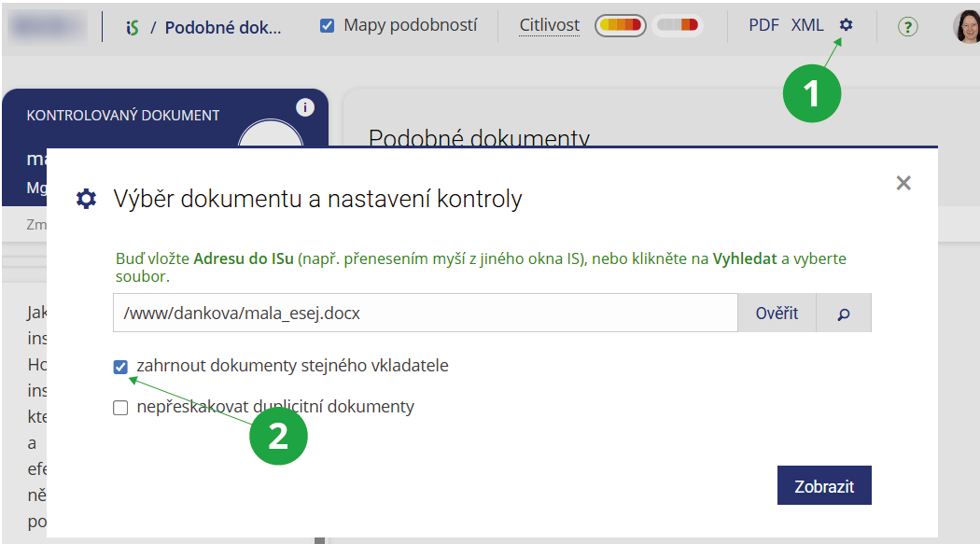Viewport: 980px width, 544px height.
Task: Click the document address input field
Action: pyautogui.click(x=425, y=314)
